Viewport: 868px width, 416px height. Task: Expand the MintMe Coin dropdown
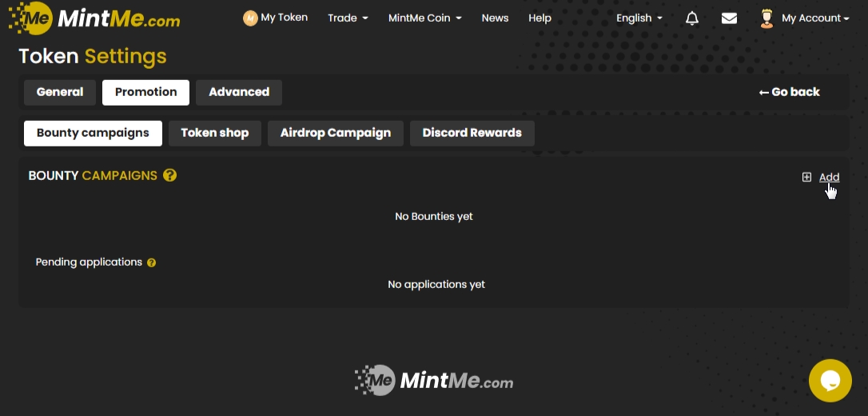point(424,18)
